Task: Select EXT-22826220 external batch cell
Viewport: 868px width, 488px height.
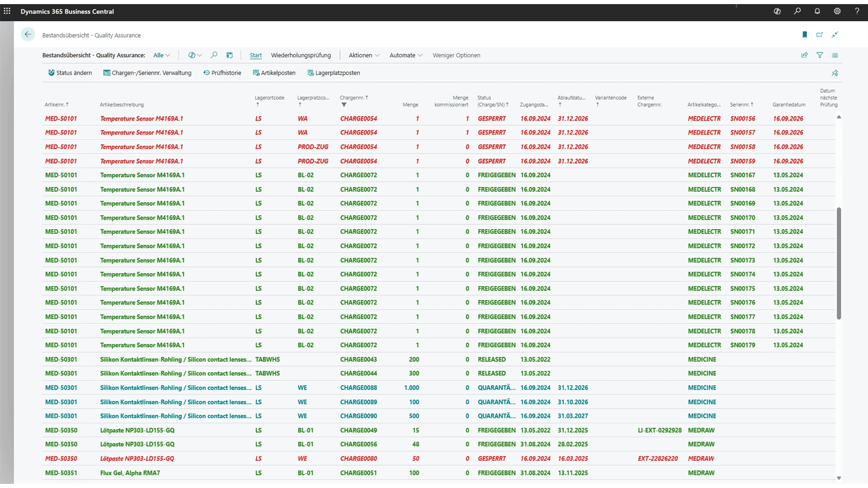Action: [658, 459]
